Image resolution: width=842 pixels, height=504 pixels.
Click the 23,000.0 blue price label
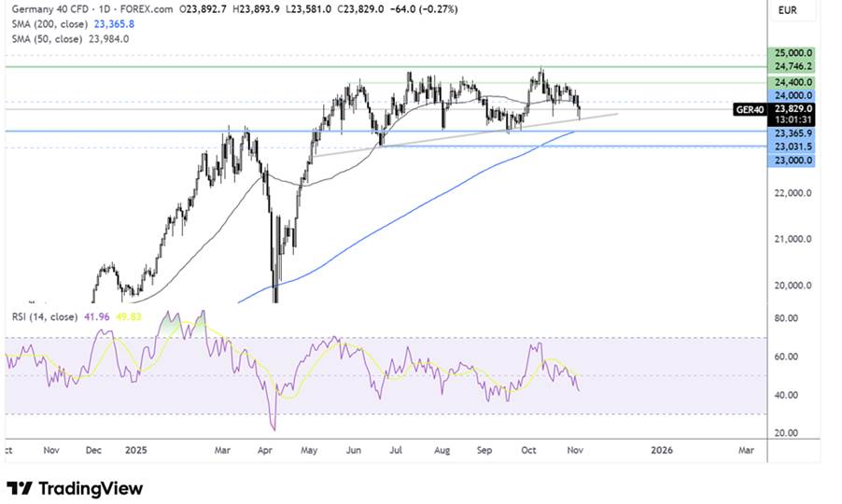[x=790, y=161]
